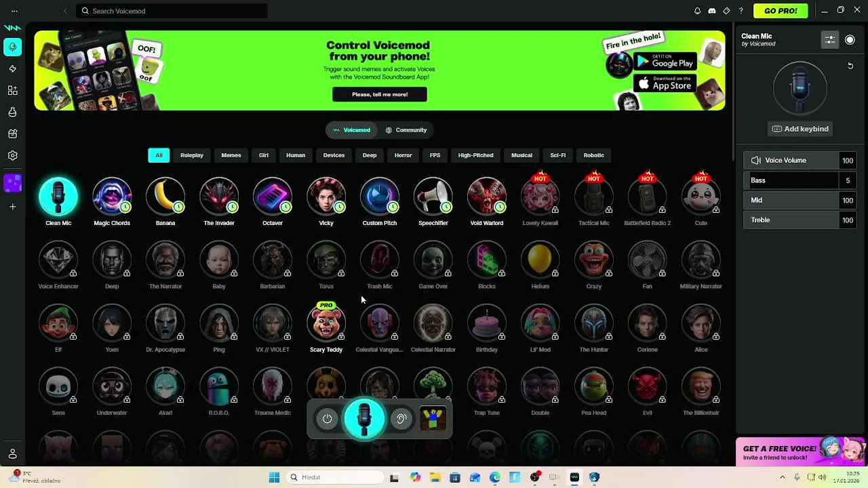Adjust the Treble slider
This screenshot has height=488, width=868.
(x=800, y=220)
